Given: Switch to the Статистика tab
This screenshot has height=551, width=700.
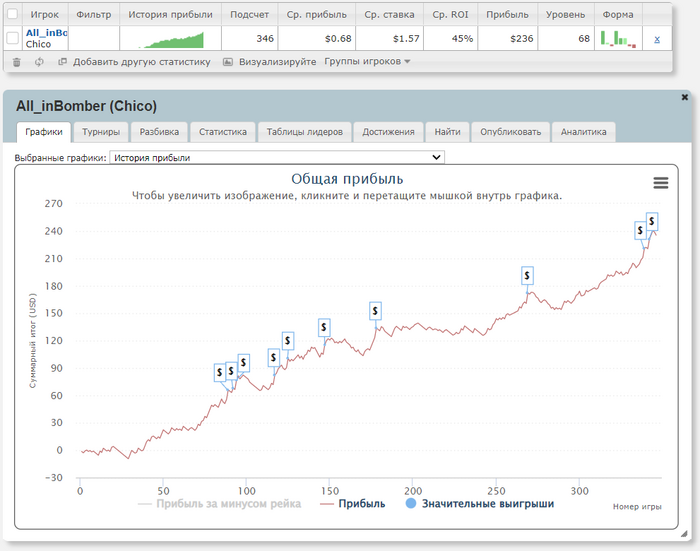Looking at the screenshot, I should point(222,132).
